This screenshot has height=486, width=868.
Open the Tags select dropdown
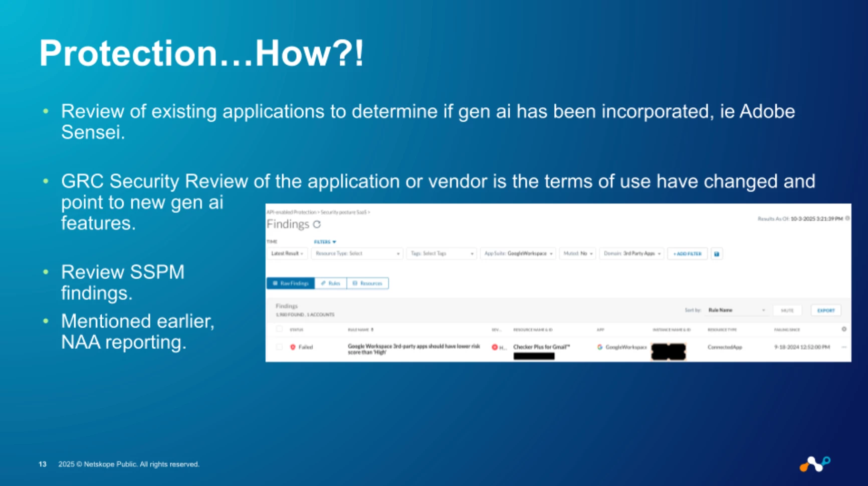tap(442, 254)
